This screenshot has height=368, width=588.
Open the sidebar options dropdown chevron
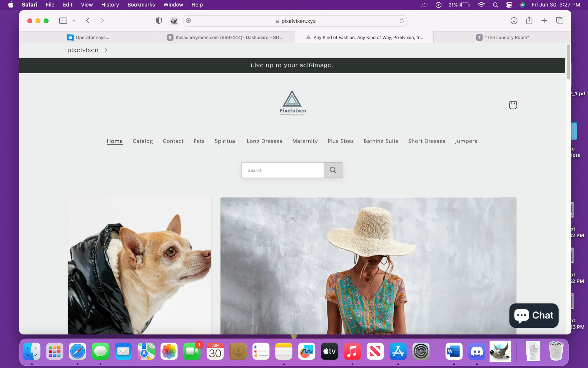74,21
